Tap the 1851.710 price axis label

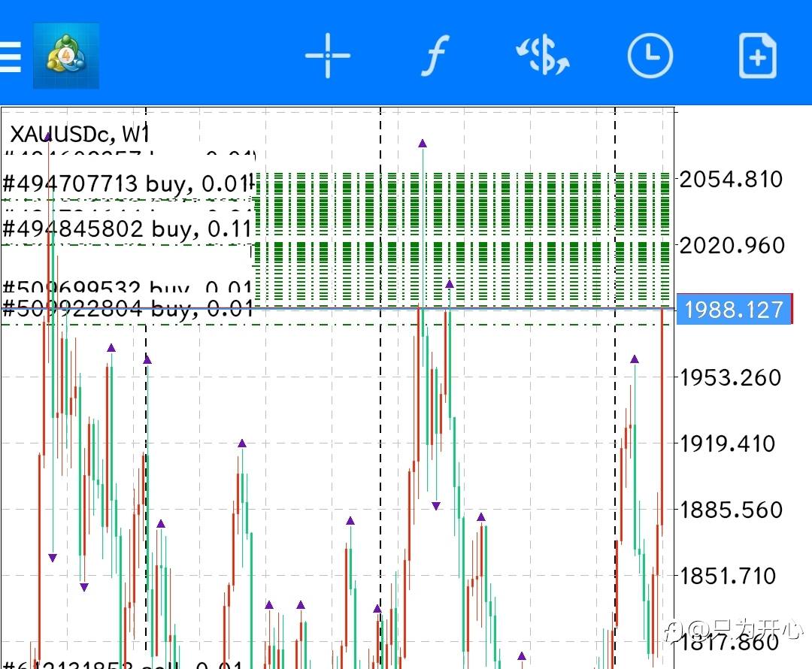[x=727, y=577]
